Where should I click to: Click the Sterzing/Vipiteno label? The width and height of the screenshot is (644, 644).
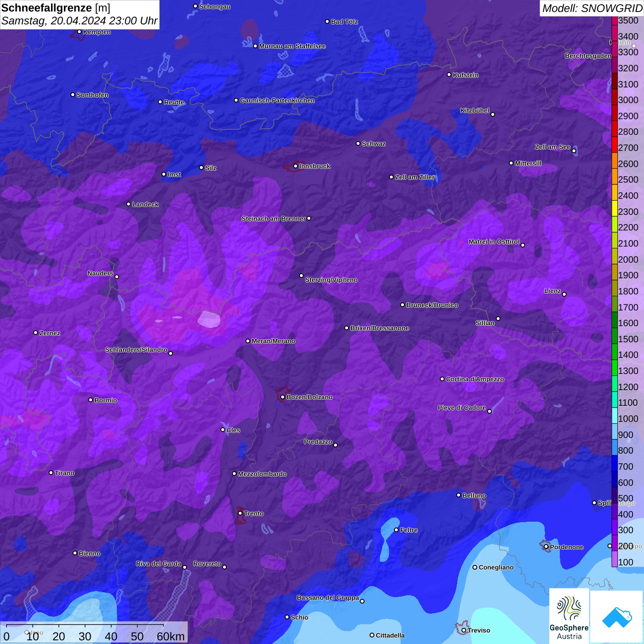[331, 280]
